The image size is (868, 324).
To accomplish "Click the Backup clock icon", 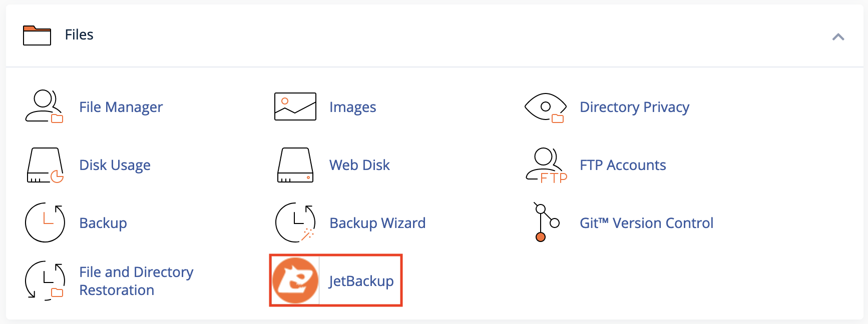I will coord(45,222).
